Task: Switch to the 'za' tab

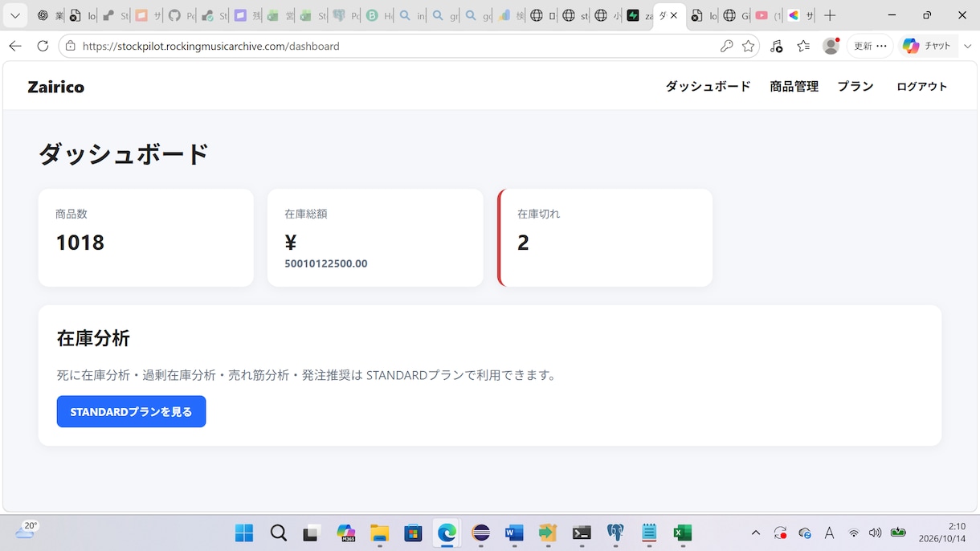Action: tap(639, 15)
